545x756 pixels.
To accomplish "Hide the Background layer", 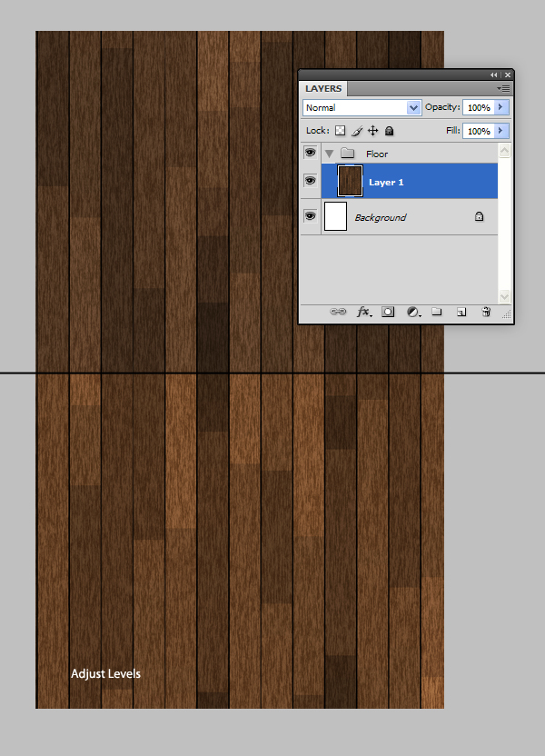I will pos(310,216).
